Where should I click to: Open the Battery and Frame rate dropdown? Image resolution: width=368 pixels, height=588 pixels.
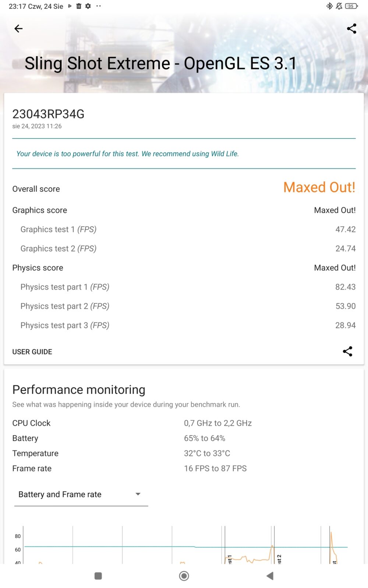tap(80, 494)
